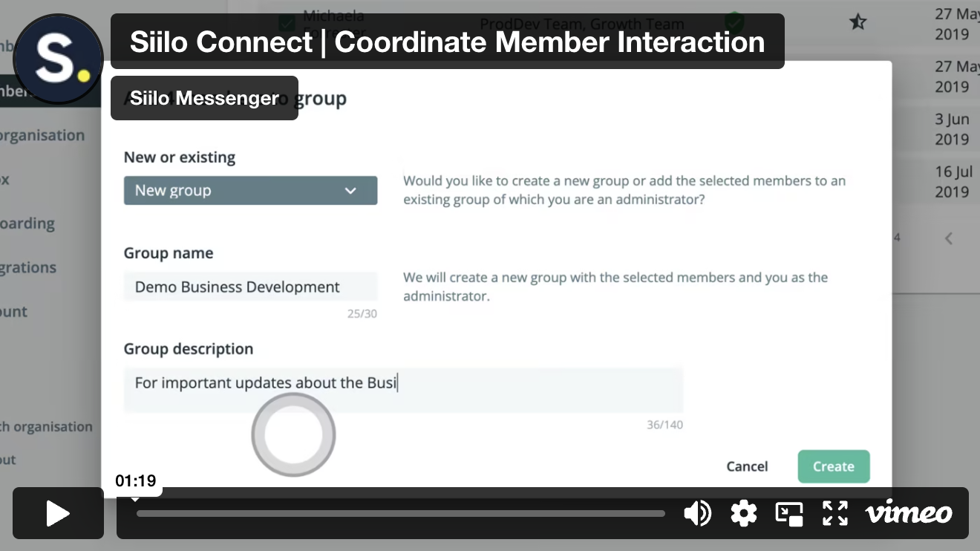
Task: Focus the Group description text area
Action: [403, 390]
